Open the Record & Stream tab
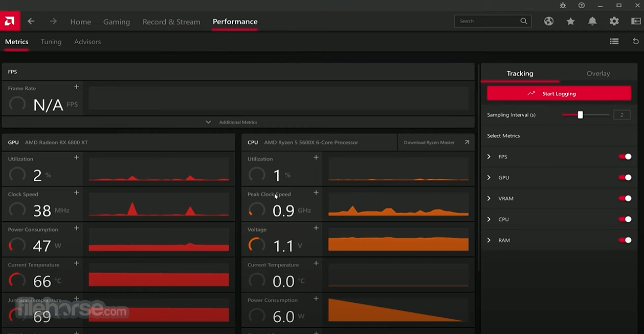644x334 pixels. [x=171, y=22]
